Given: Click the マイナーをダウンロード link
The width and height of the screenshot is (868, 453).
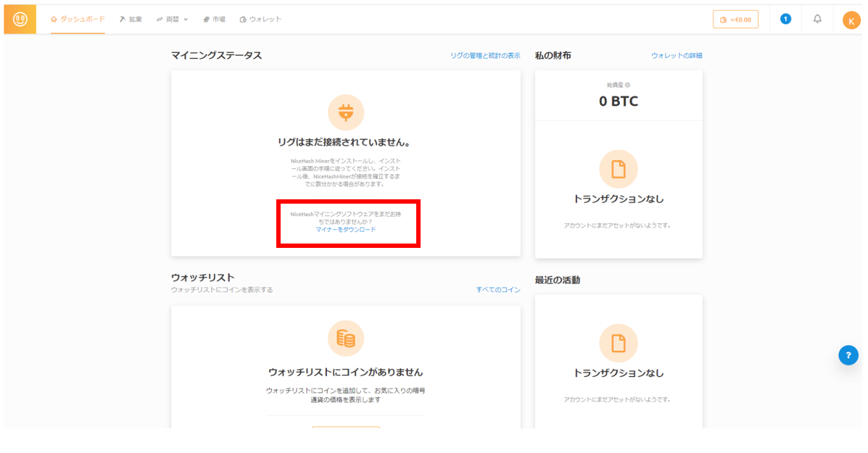Looking at the screenshot, I should (346, 229).
